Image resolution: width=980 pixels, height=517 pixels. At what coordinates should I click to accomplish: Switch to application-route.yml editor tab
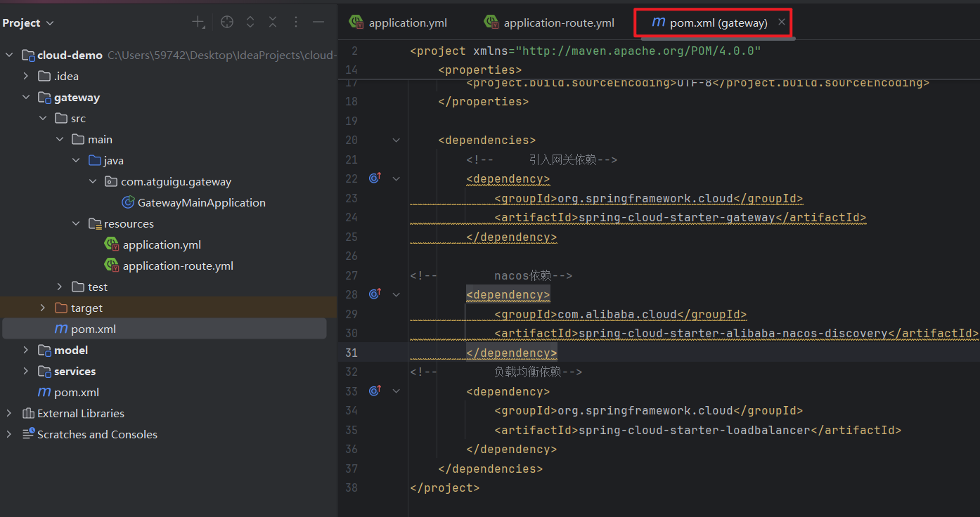coord(549,22)
